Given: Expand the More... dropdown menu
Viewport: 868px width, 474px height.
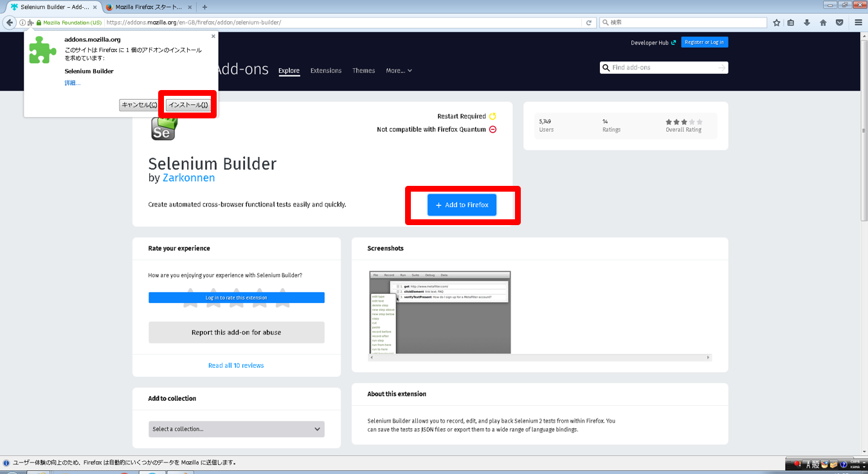Looking at the screenshot, I should click(399, 71).
